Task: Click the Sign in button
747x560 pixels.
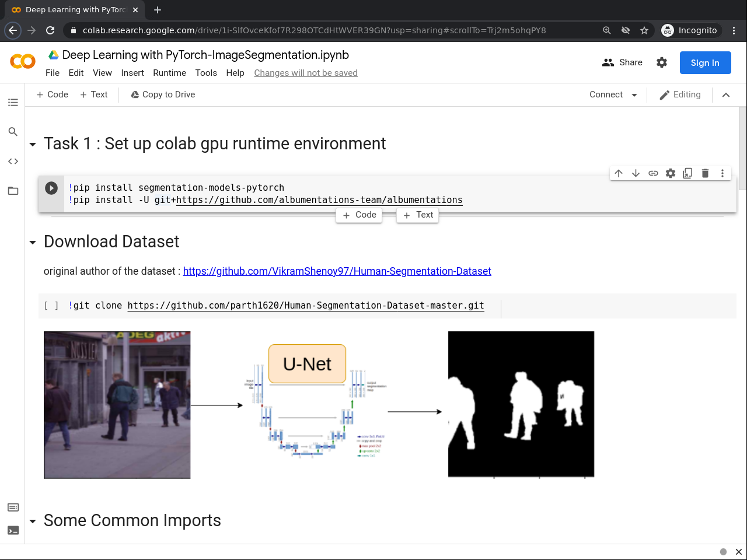Action: pos(705,62)
